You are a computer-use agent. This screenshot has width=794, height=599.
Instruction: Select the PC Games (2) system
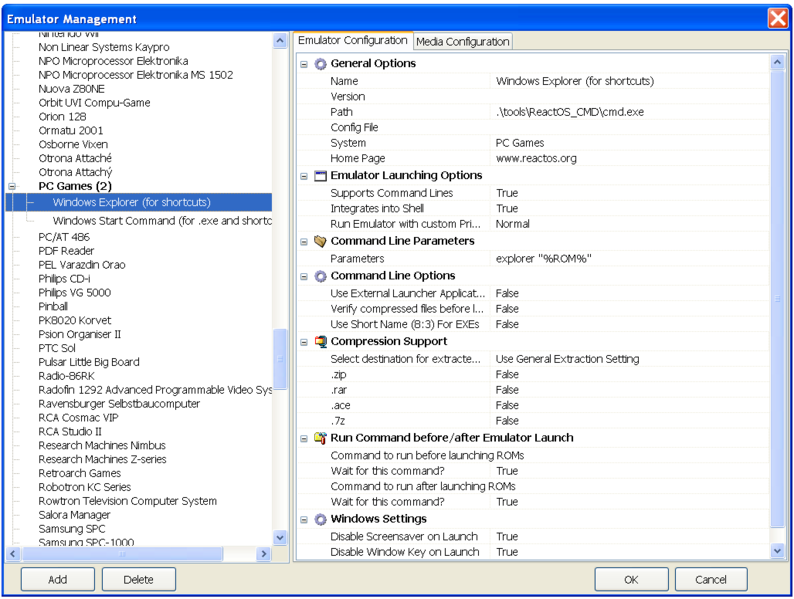click(75, 186)
